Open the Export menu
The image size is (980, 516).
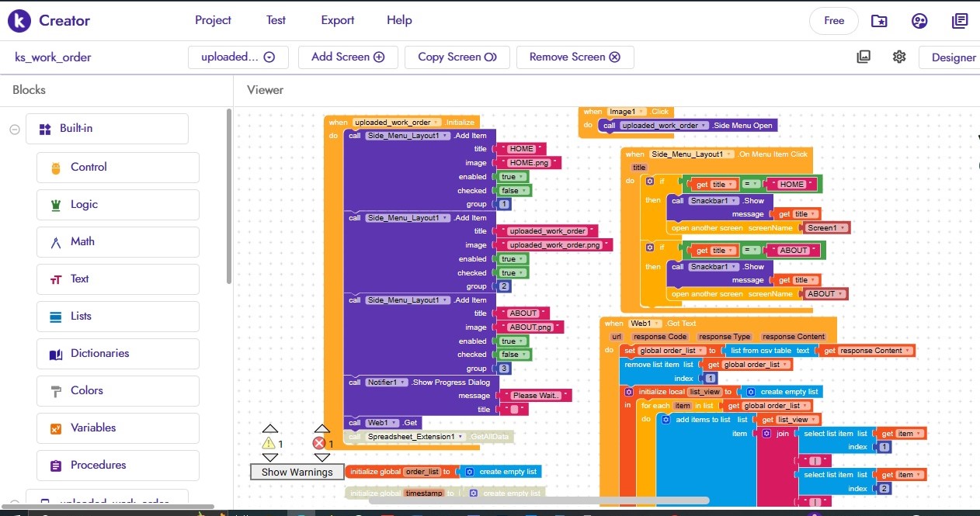coord(338,20)
